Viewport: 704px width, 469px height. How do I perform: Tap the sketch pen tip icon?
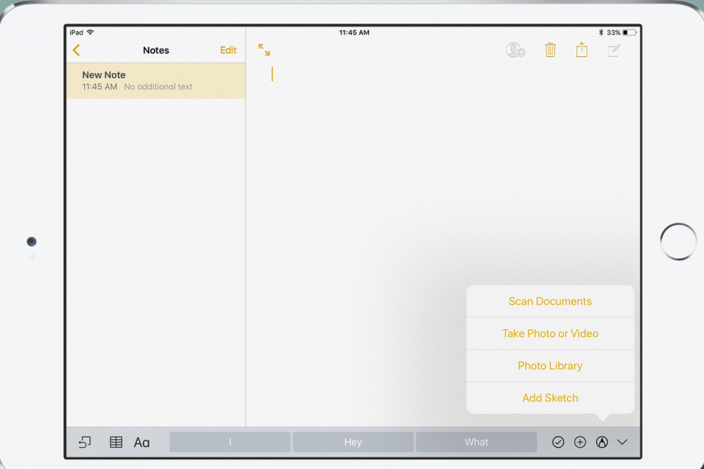click(602, 442)
